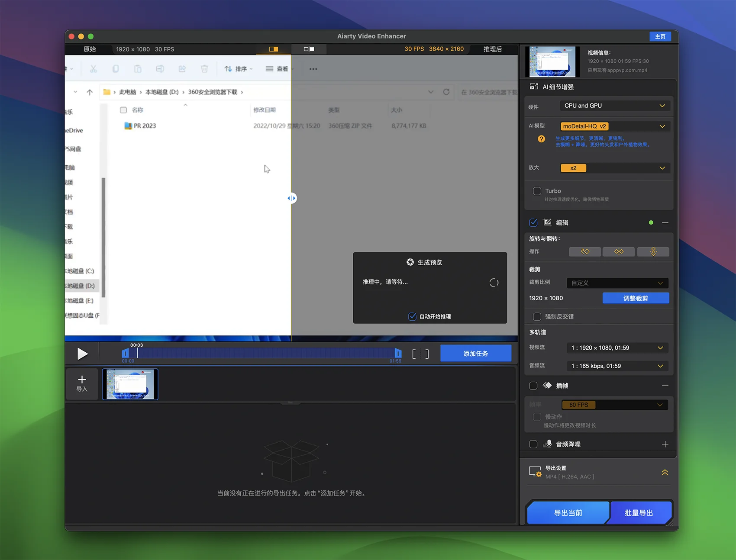The width and height of the screenshot is (736, 560).
Task: Click the Add Task button
Action: [x=476, y=353]
